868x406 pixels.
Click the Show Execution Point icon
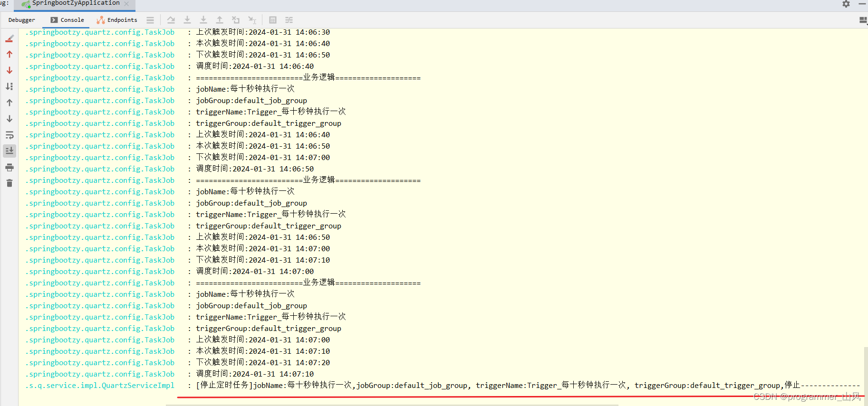(x=150, y=20)
